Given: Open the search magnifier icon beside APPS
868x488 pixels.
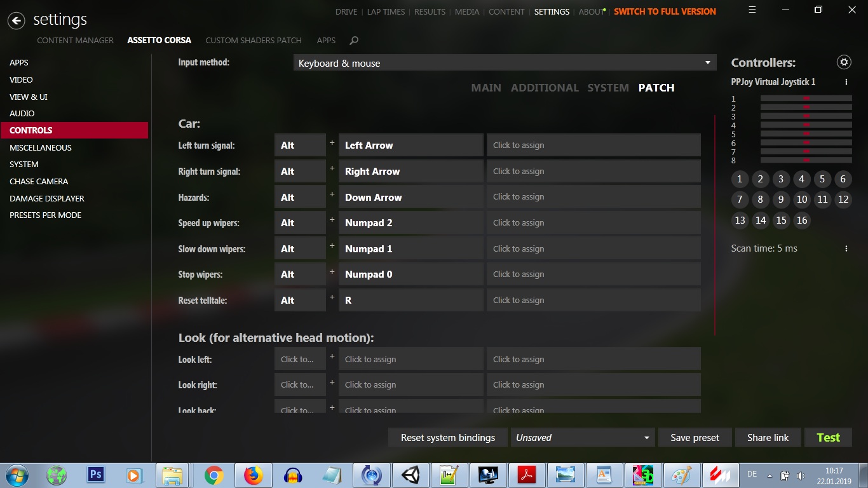Looking at the screenshot, I should pos(354,40).
